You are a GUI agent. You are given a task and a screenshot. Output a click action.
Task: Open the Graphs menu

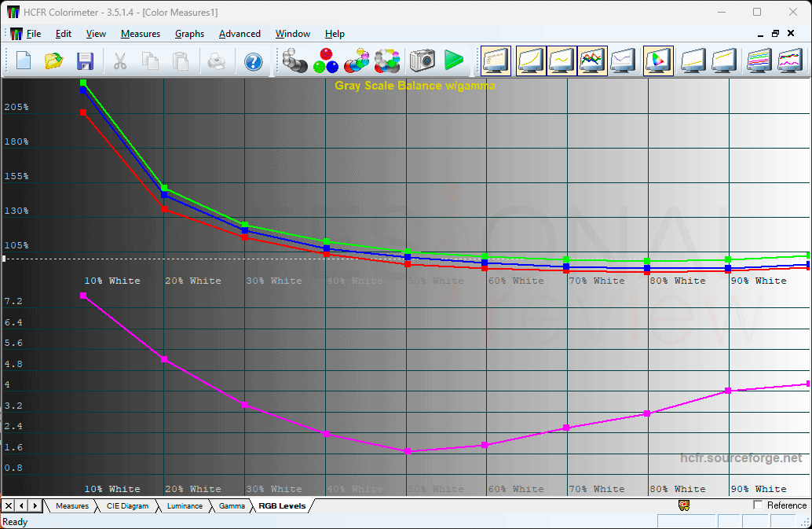coord(189,34)
